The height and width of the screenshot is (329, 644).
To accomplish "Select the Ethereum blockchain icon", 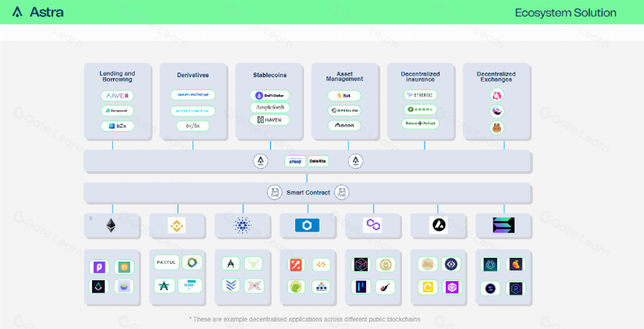I will point(111,226).
